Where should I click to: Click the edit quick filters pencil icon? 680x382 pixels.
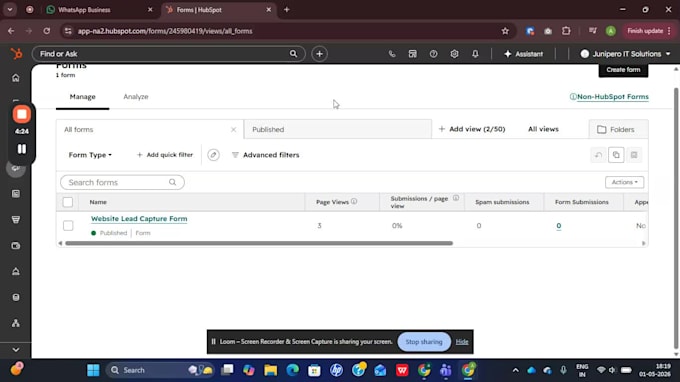213,155
